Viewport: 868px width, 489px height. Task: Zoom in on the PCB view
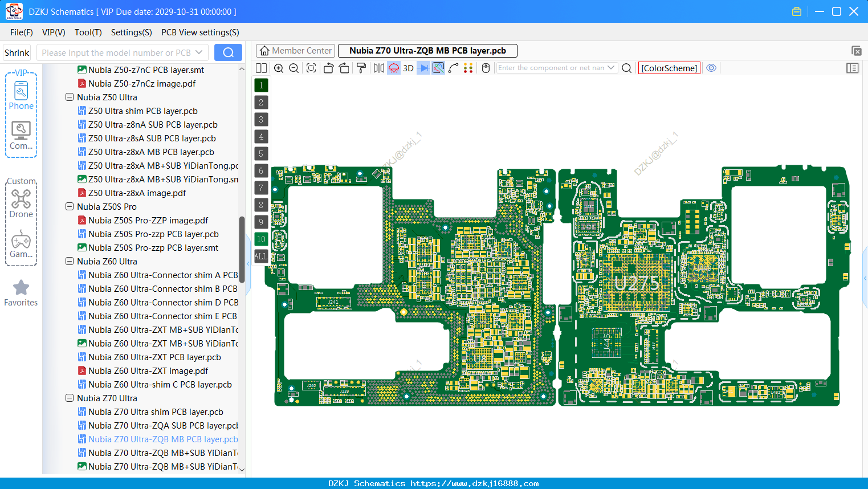click(x=279, y=68)
